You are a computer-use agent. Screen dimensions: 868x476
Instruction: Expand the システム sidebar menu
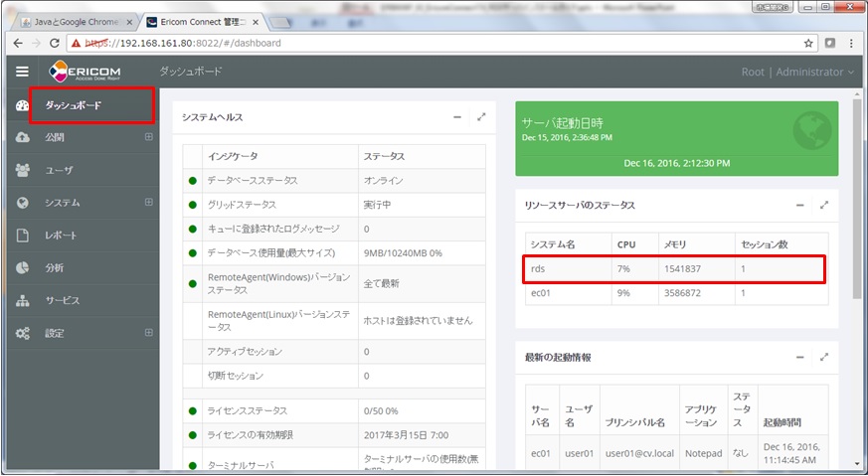[148, 203]
